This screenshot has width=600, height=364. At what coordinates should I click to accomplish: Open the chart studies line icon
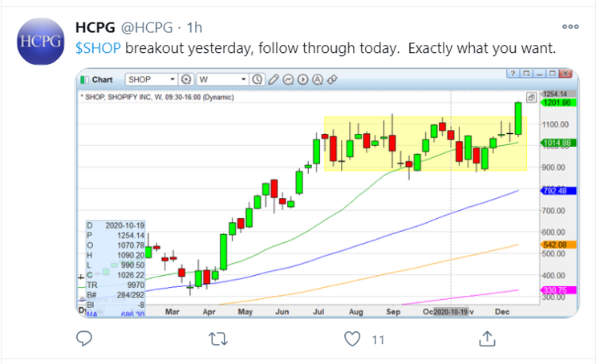click(x=288, y=79)
